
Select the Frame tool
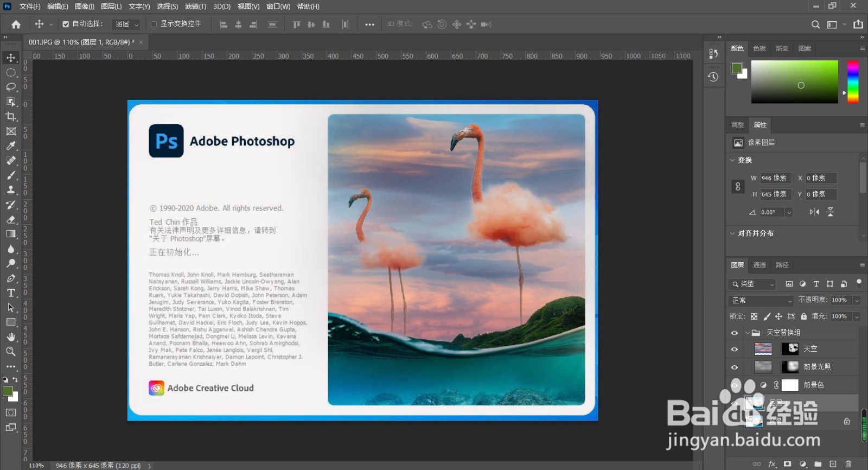[11, 131]
